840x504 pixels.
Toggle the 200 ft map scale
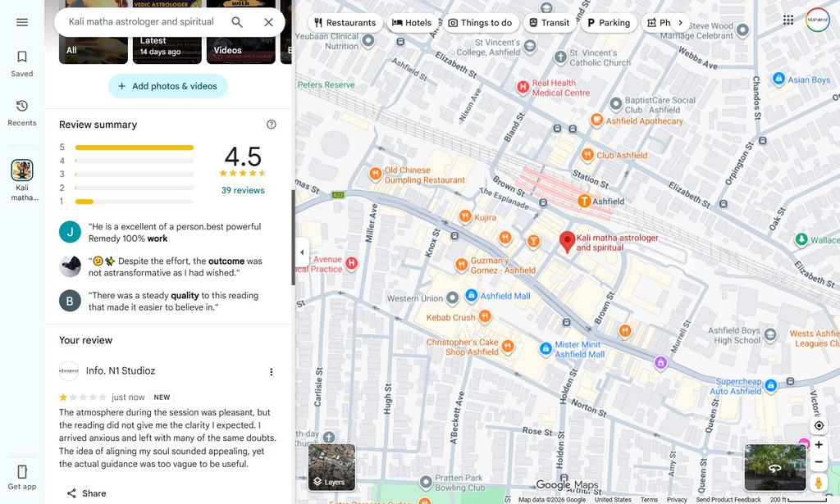click(798, 500)
